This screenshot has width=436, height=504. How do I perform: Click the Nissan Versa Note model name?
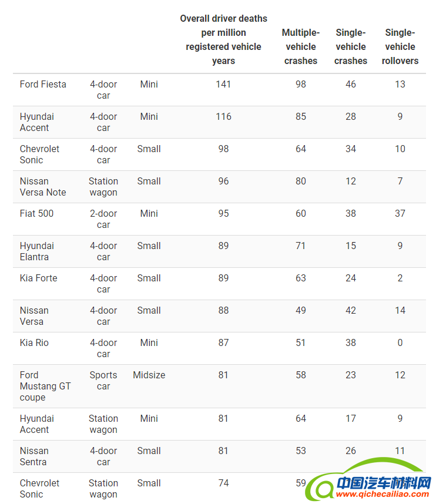(x=43, y=187)
